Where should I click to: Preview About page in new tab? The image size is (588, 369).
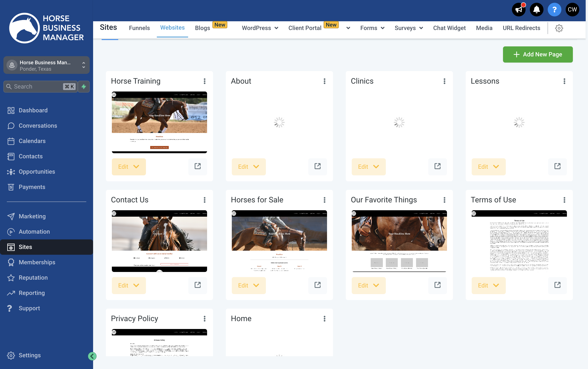click(x=317, y=167)
